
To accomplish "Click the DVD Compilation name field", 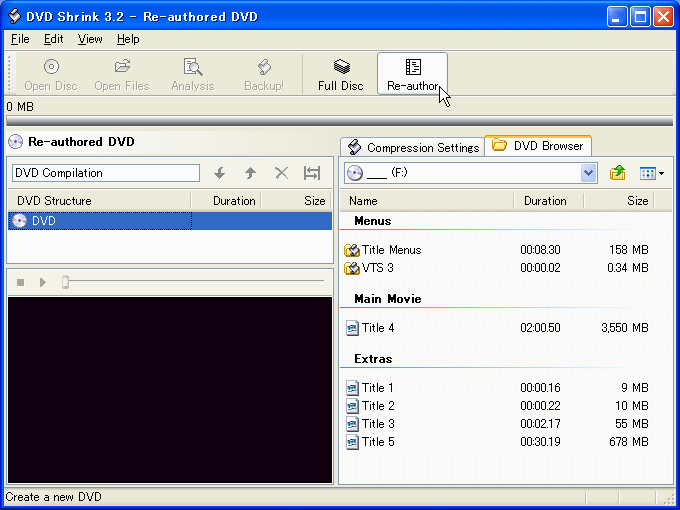I will [105, 173].
